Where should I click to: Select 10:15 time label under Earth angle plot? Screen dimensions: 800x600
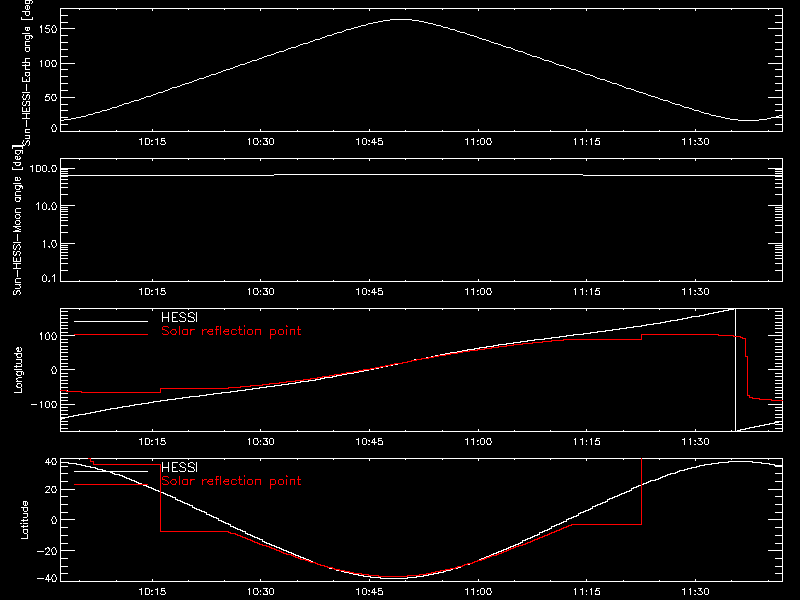tap(152, 141)
